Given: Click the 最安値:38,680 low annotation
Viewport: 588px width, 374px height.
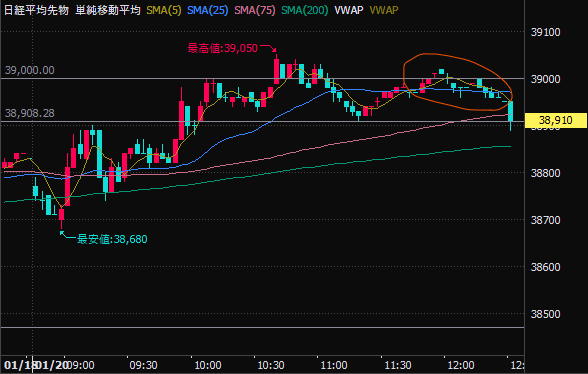Looking at the screenshot, I should click(112, 239).
